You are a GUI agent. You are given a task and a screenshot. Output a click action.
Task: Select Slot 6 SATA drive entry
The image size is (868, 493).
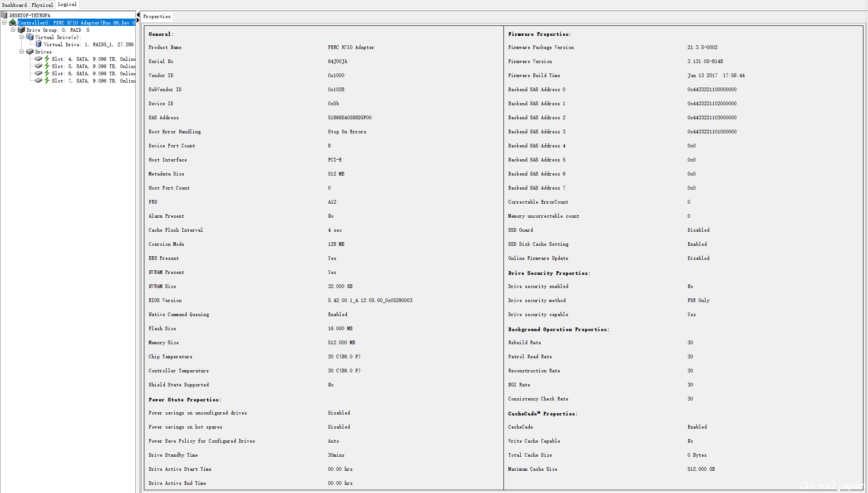pyautogui.click(x=94, y=73)
